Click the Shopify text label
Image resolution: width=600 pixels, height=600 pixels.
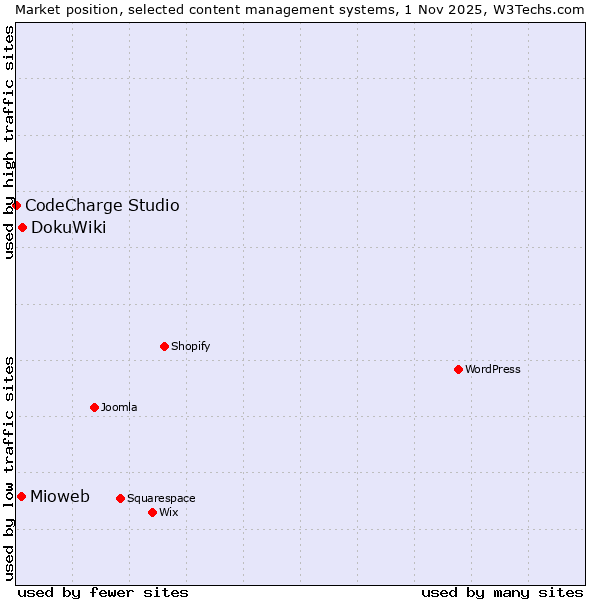click(190, 346)
